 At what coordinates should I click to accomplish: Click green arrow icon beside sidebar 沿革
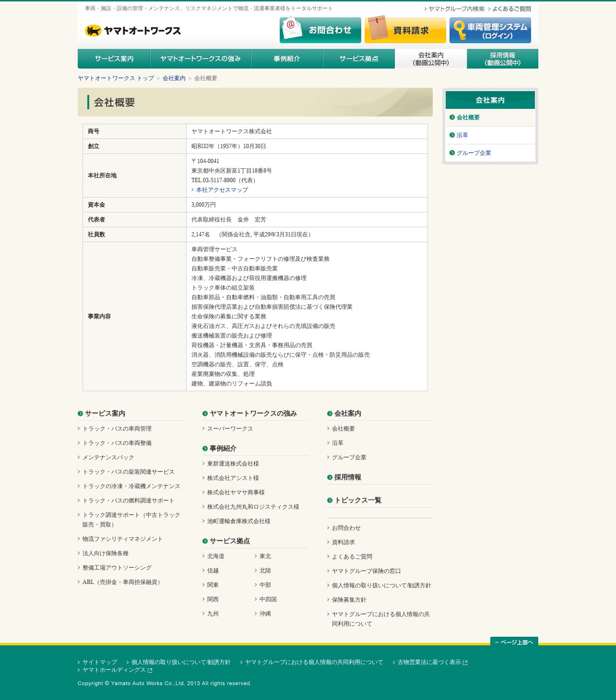point(452,135)
